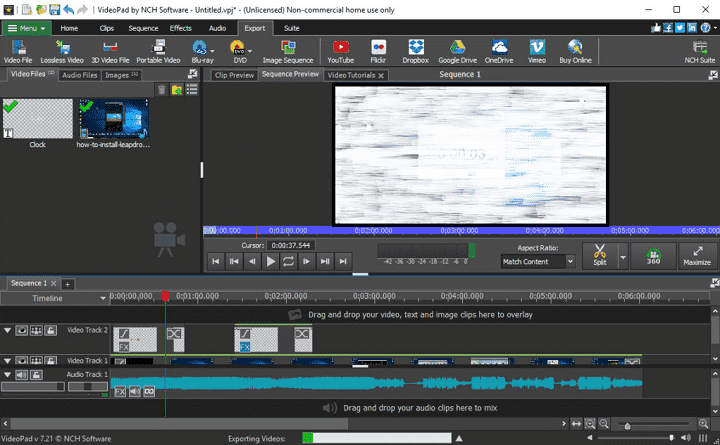The width and height of the screenshot is (720, 445).
Task: Open FX for Audio Track 1 clip
Action: coord(120,392)
